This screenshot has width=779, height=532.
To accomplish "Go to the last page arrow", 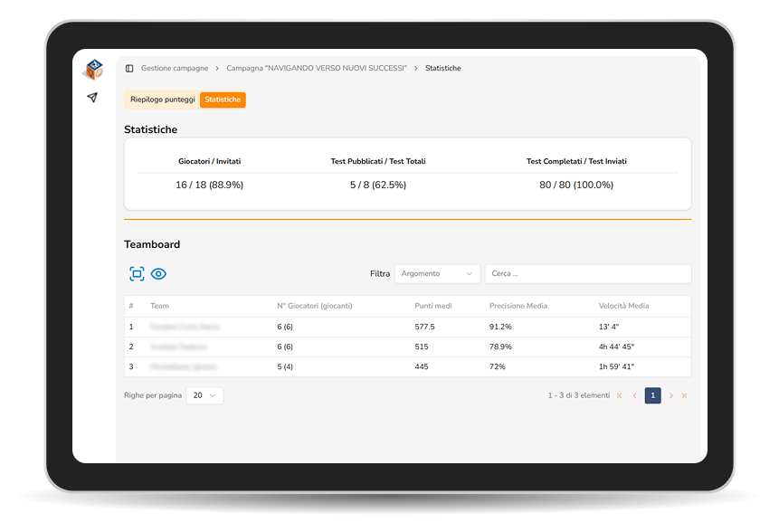I will click(x=684, y=395).
